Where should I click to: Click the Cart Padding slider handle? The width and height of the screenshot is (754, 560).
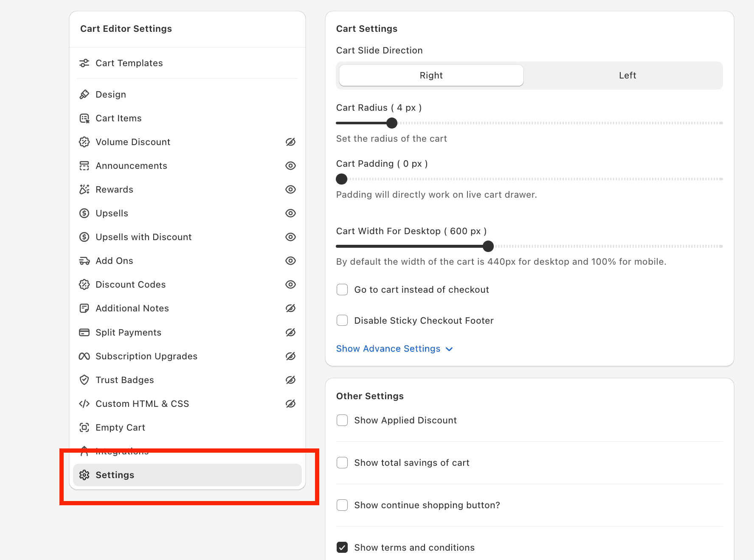pyautogui.click(x=342, y=179)
